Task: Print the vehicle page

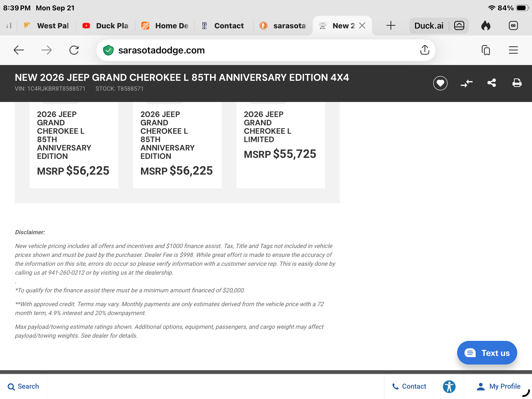Action: point(517,83)
